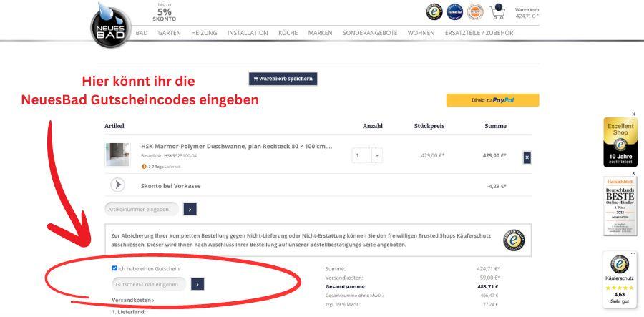Pay with 'Direkt zu PayPal' button
Screen dimensions: 644x317
[x=492, y=100]
